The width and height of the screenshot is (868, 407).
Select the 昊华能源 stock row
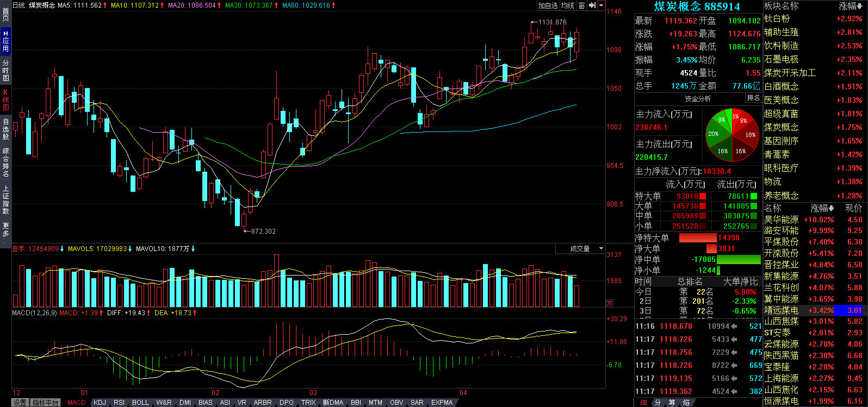pos(815,220)
